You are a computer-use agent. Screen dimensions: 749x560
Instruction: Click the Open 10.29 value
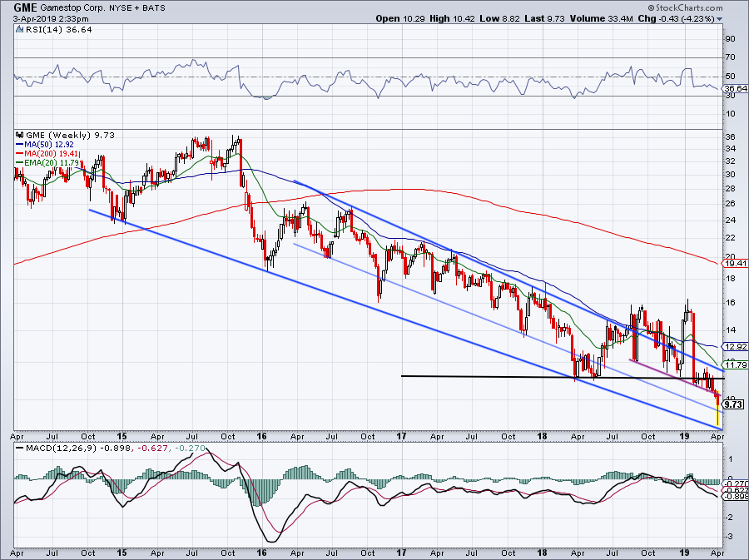399,18
